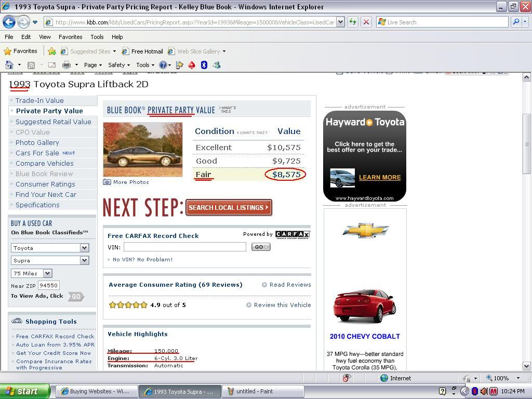This screenshot has height=399, width=532.
Task: Click the Shopping Tools car icon
Action: 17,321
